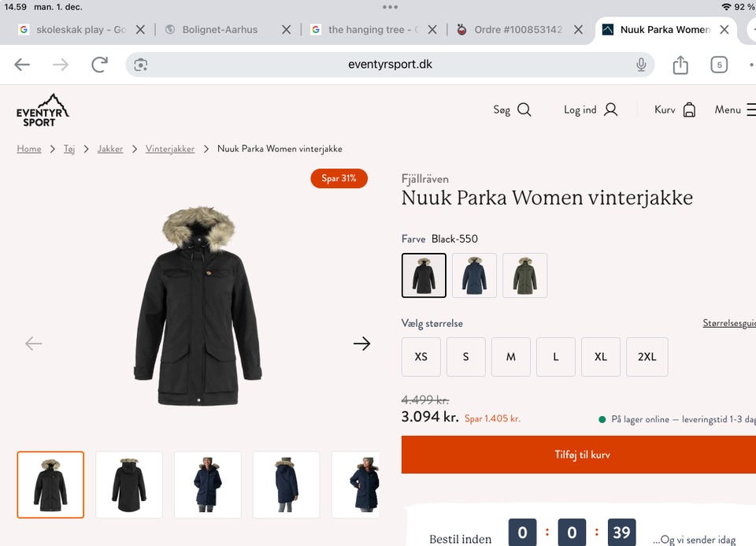Select the first thumbnail, black parka front
This screenshot has height=546, width=756.
coord(50,485)
